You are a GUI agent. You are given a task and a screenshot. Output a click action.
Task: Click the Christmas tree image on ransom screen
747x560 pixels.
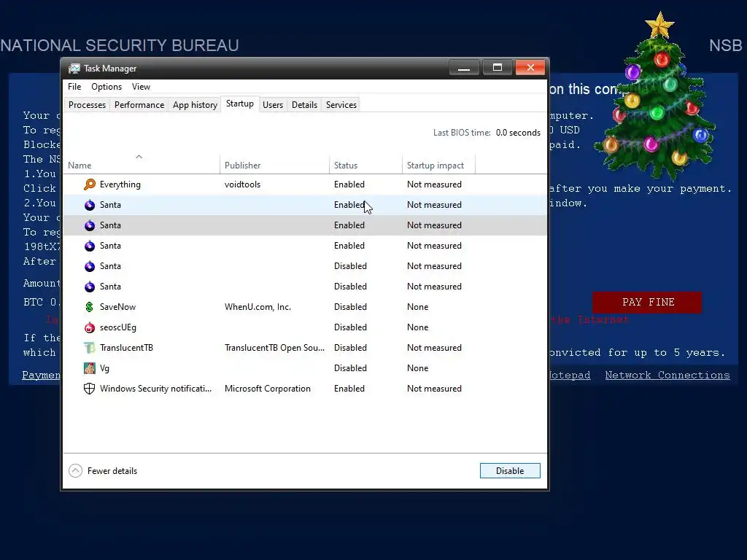coord(655,96)
